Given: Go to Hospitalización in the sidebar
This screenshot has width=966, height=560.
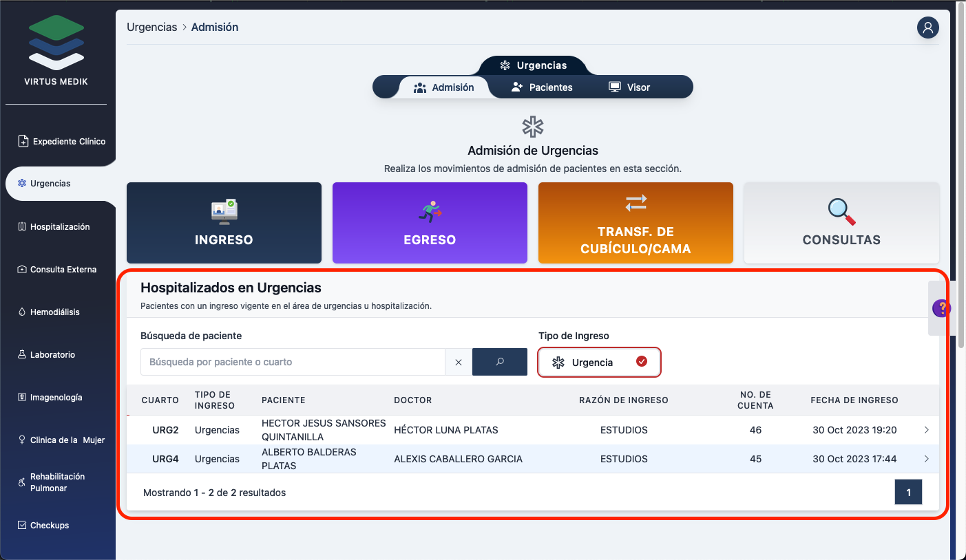Looking at the screenshot, I should click(59, 226).
